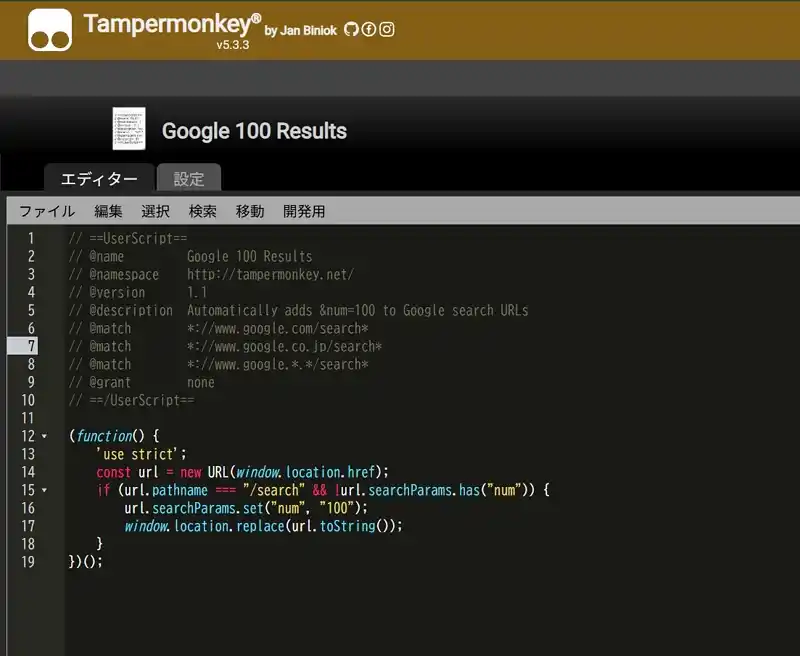Place cursor on '// ==UserScript==' line
The image size is (800, 656).
(x=128, y=238)
